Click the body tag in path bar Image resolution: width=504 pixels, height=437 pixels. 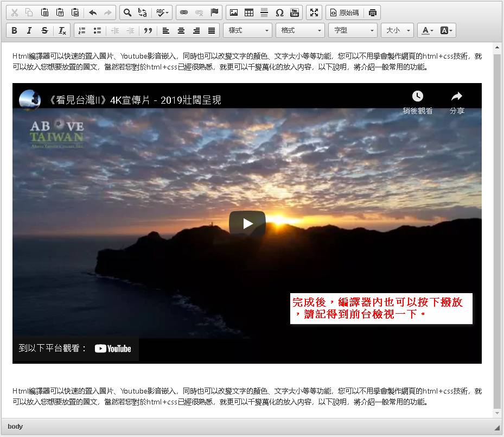(x=15, y=427)
